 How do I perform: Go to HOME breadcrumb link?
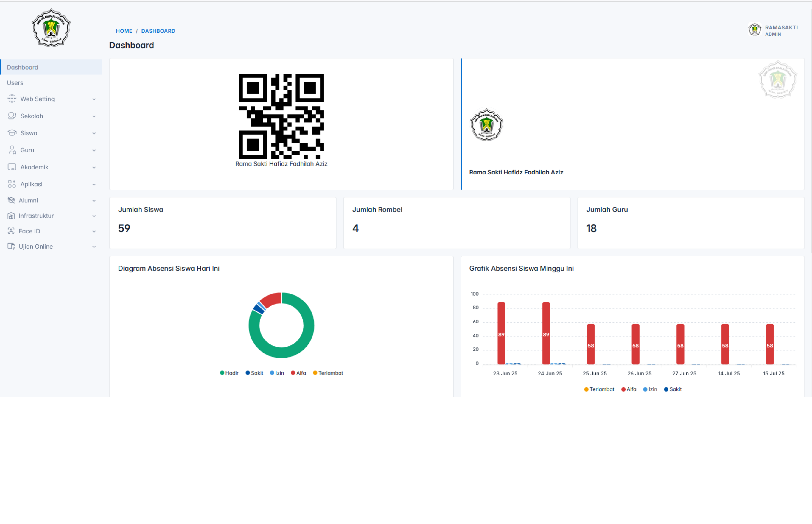click(x=124, y=31)
